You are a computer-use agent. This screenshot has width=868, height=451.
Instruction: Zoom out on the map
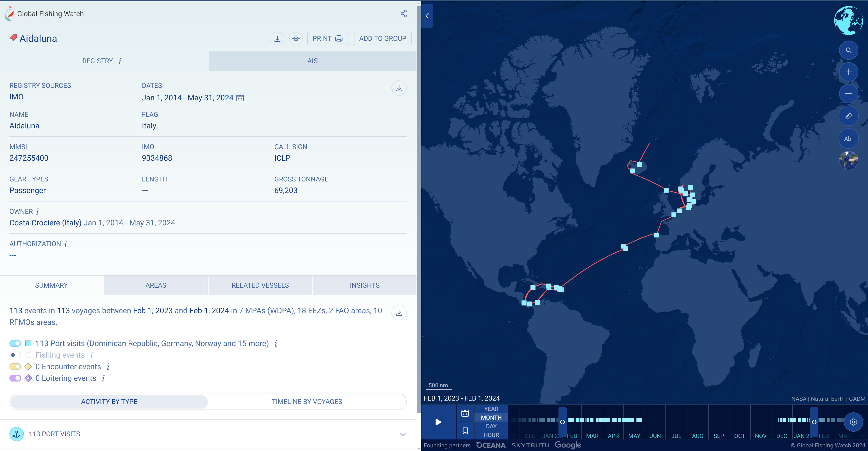pos(848,94)
